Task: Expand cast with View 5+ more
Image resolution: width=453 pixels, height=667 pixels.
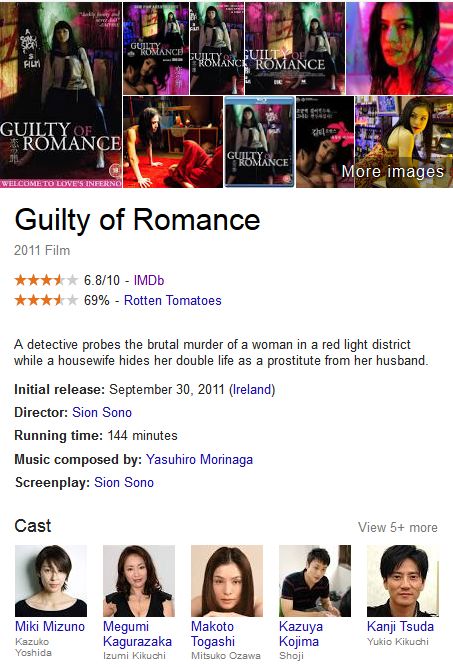Action: [x=398, y=527]
